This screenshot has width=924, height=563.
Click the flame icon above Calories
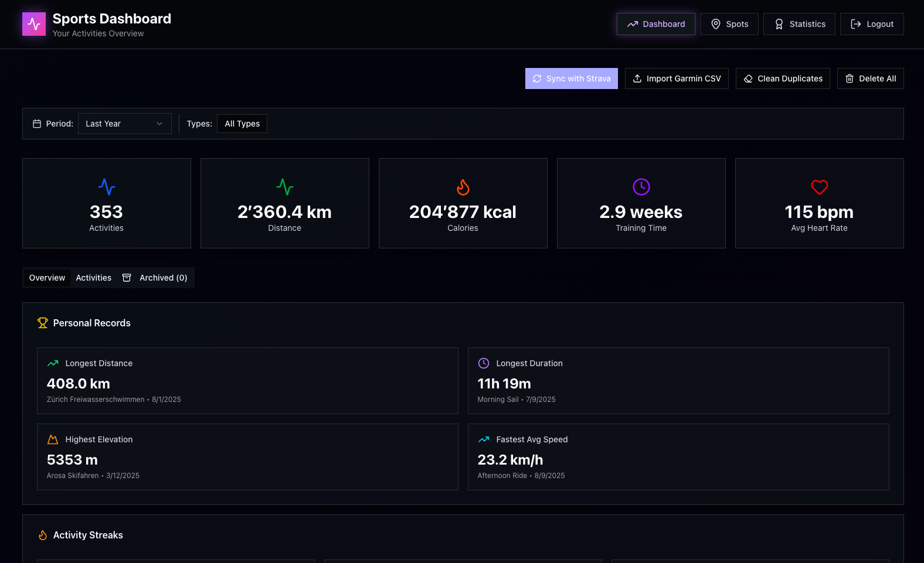pos(463,187)
